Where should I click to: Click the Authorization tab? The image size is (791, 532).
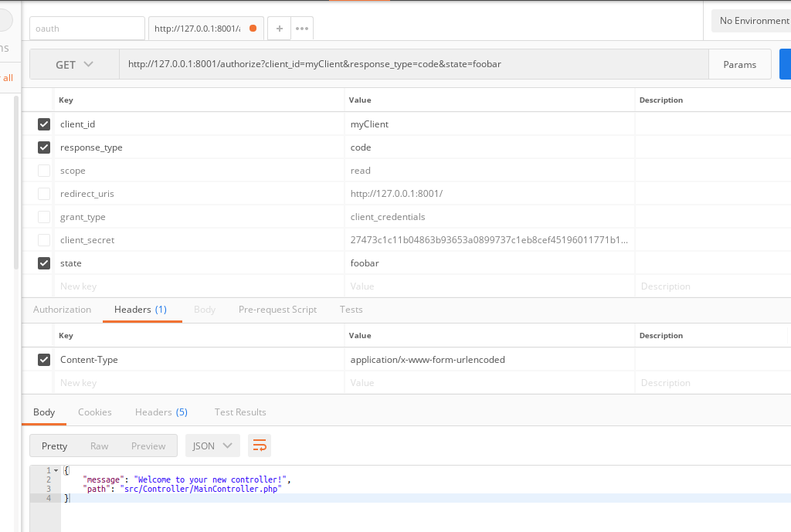tap(61, 309)
